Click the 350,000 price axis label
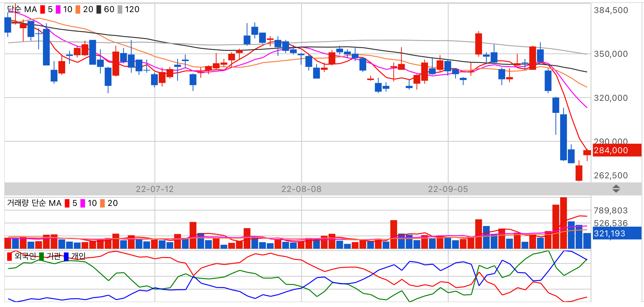Image resolution: width=644 pixels, height=307 pixels. pyautogui.click(x=611, y=54)
